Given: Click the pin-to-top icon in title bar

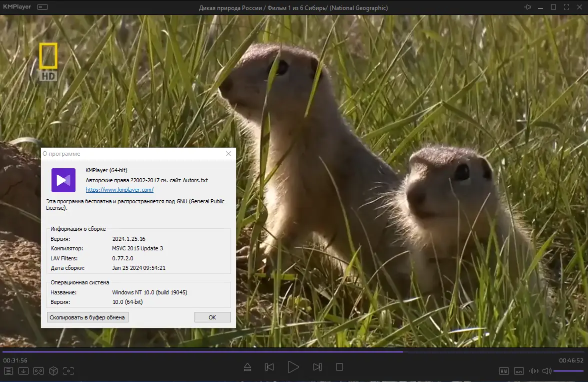Looking at the screenshot, I should tap(526, 7).
